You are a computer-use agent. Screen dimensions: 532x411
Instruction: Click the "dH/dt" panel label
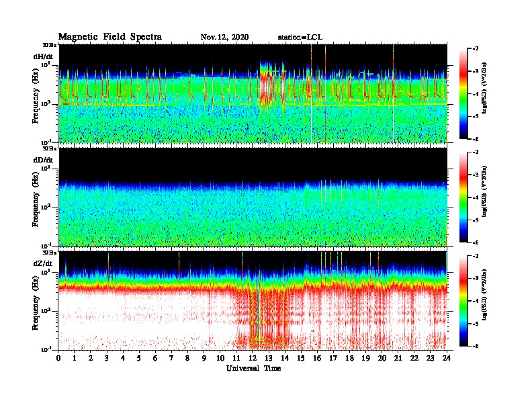click(x=43, y=56)
